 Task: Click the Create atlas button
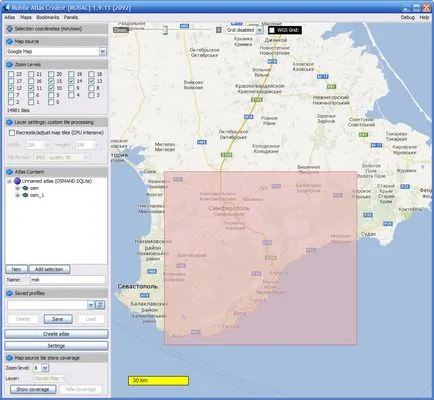coord(56,334)
